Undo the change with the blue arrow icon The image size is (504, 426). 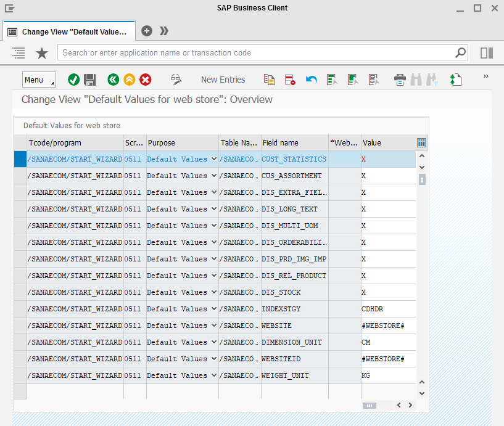click(x=311, y=80)
